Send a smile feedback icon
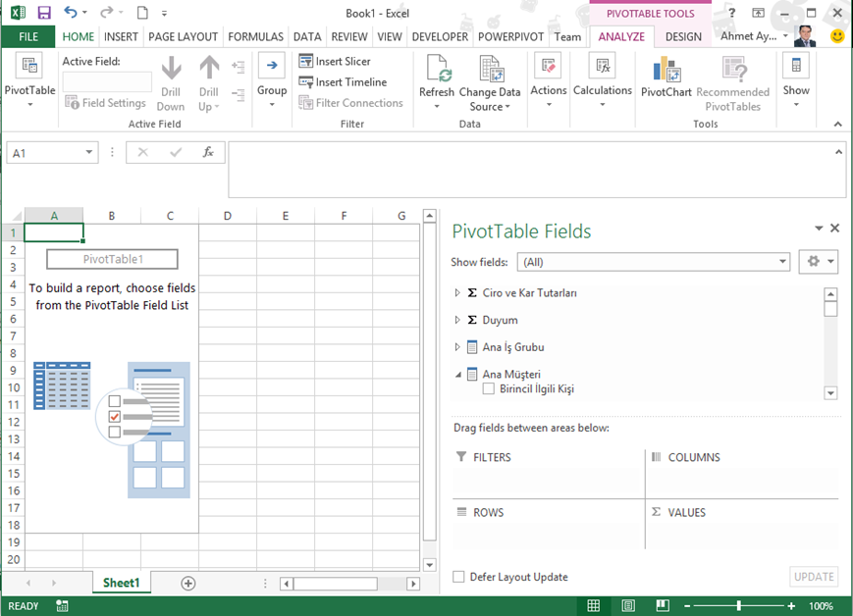This screenshot has height=616, width=853. pyautogui.click(x=837, y=36)
